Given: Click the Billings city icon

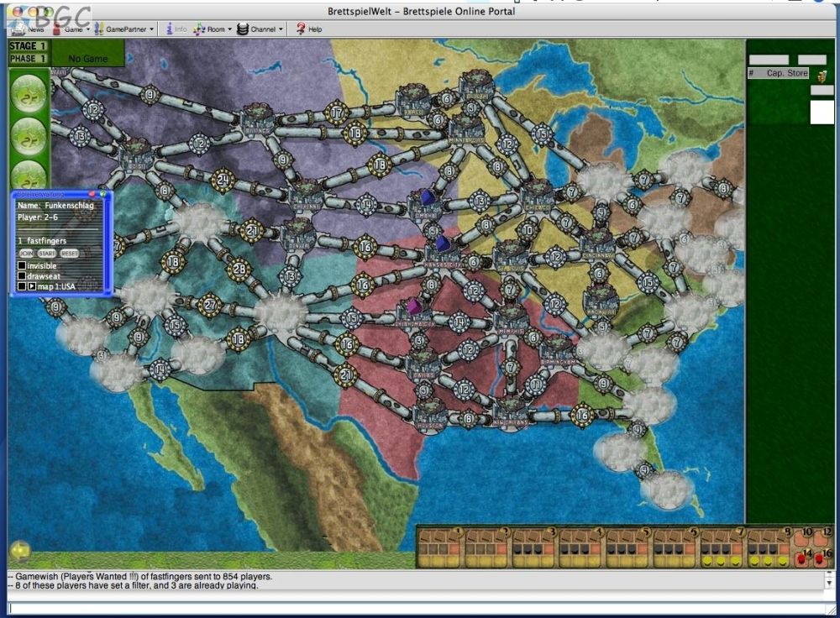Looking at the screenshot, I should pyautogui.click(x=258, y=121).
